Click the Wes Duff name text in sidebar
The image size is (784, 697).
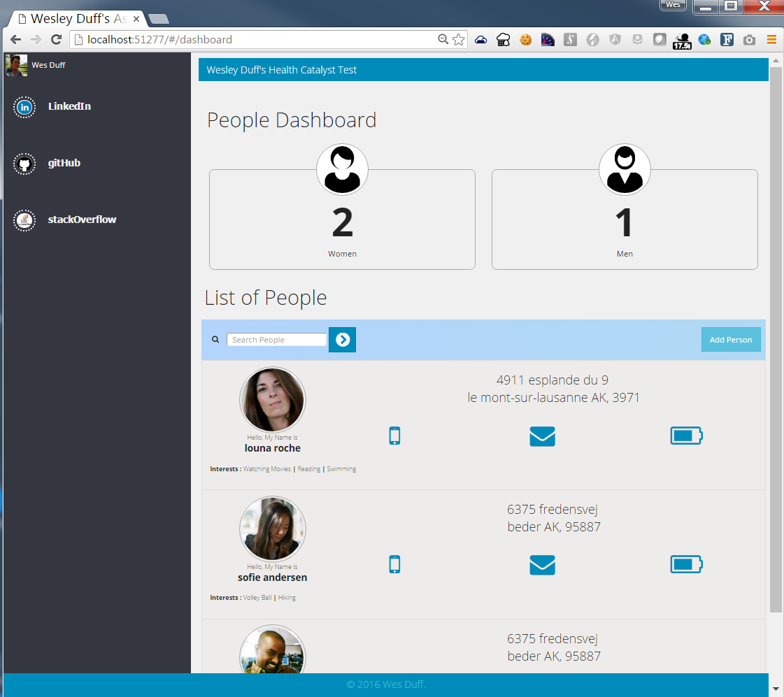pyautogui.click(x=48, y=65)
